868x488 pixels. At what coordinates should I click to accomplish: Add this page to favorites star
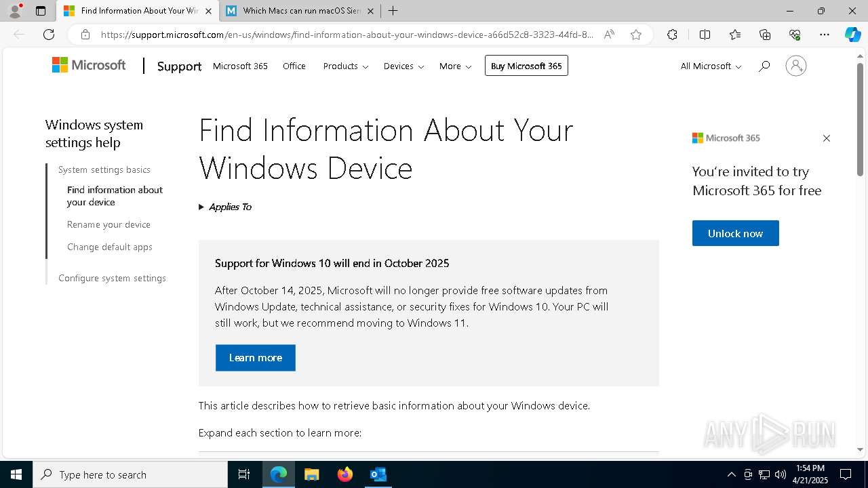pos(636,35)
